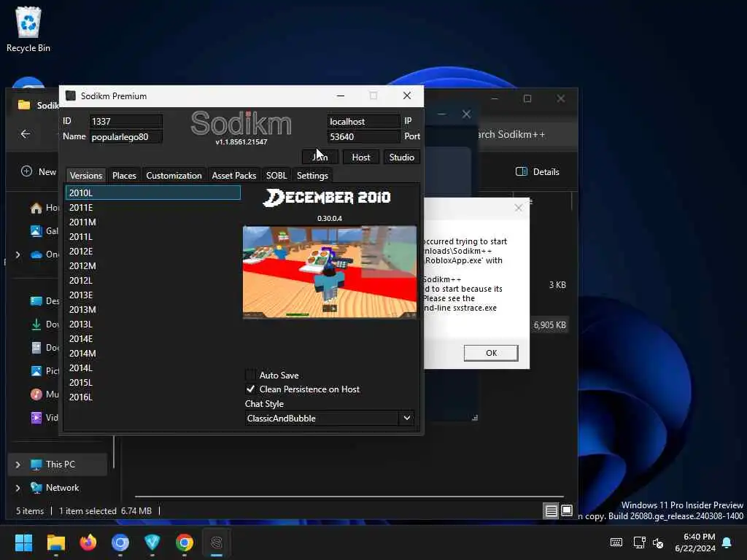Open File Explorer from the taskbar

click(55, 542)
